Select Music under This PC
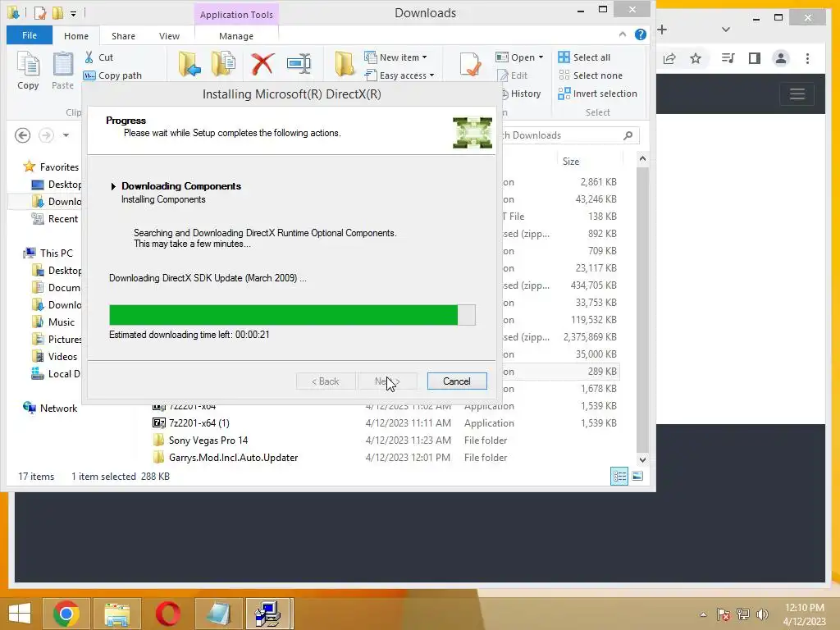This screenshot has width=840, height=630. 53,322
